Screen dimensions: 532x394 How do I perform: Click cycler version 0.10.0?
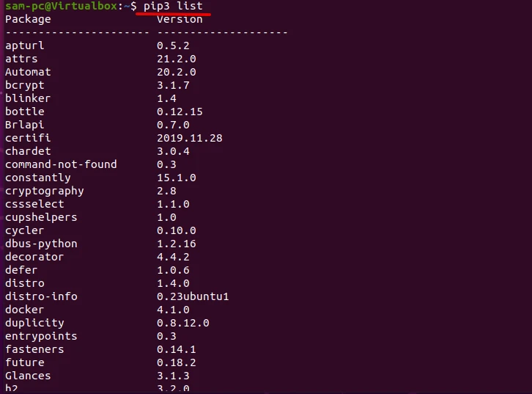pyautogui.click(x=177, y=231)
